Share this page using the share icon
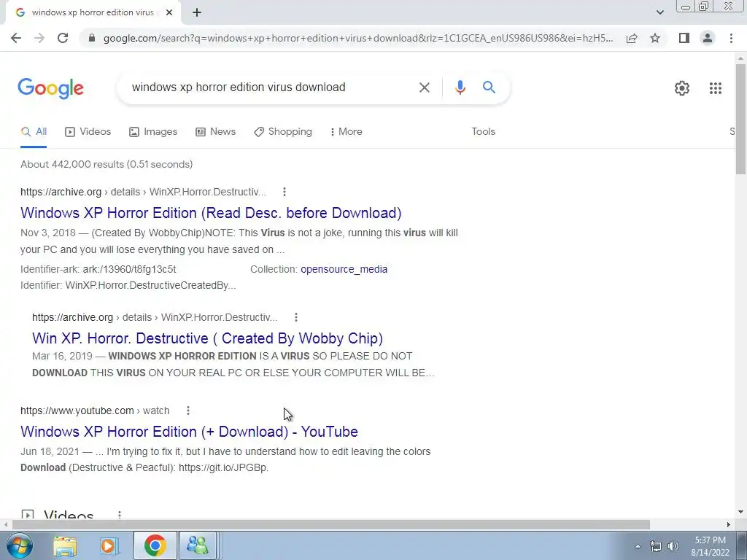The image size is (747, 560). click(x=632, y=38)
